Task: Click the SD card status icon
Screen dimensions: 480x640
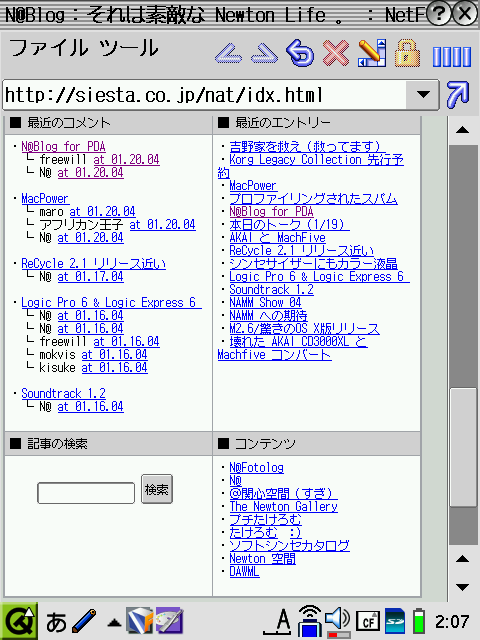Action: 395,622
